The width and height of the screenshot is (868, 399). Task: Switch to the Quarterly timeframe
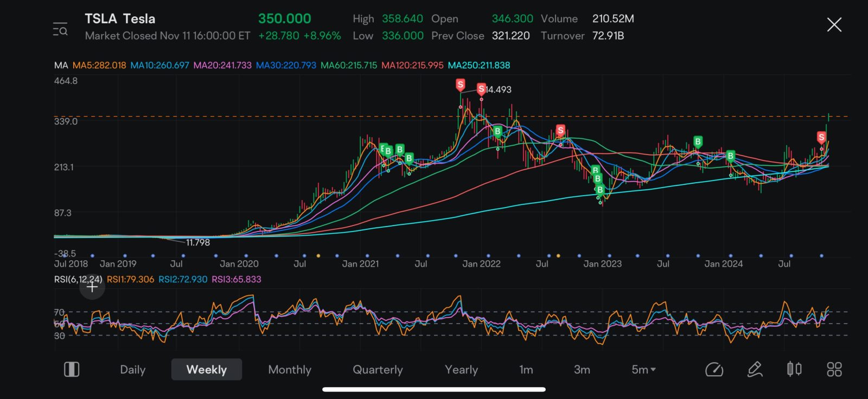tap(378, 370)
